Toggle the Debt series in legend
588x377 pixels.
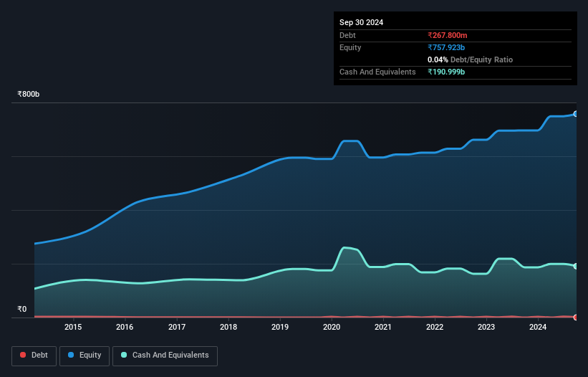33,355
